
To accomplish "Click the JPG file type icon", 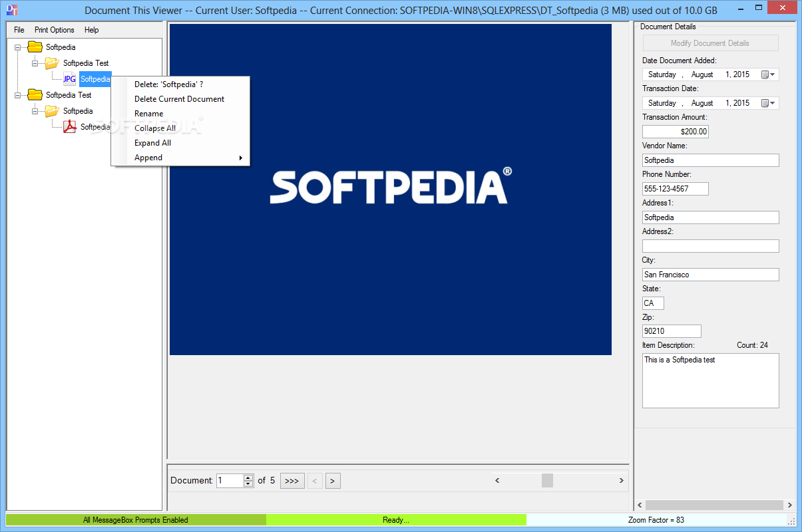I will (x=70, y=79).
